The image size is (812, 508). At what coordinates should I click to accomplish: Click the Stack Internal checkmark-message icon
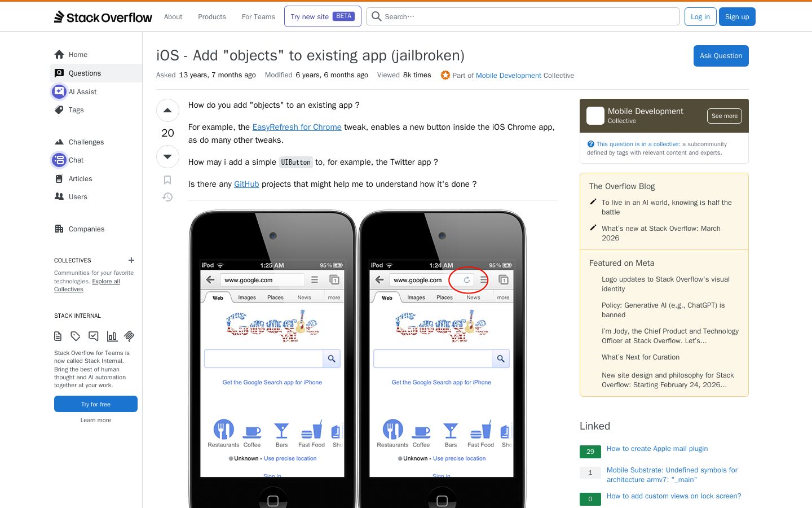[x=94, y=336]
